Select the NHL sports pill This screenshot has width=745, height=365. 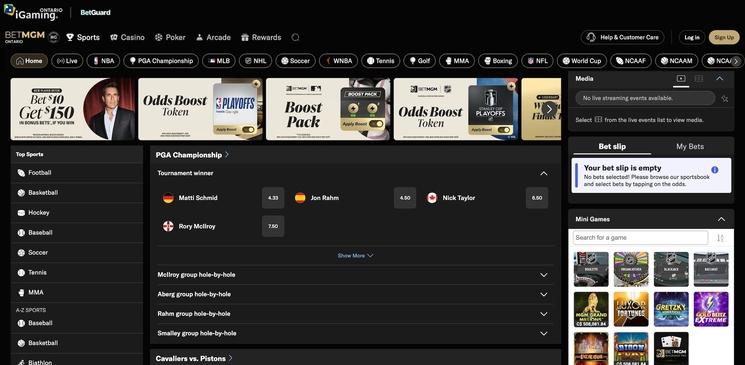(x=255, y=61)
